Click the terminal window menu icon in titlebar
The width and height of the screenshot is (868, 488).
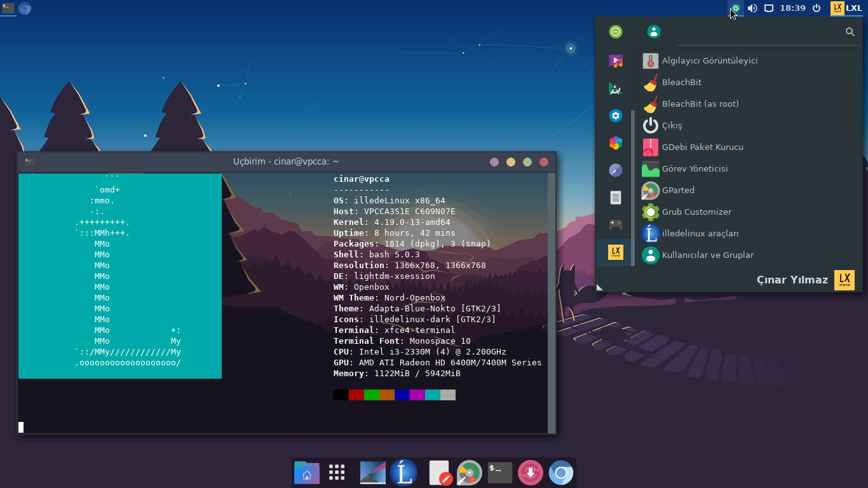tap(29, 162)
